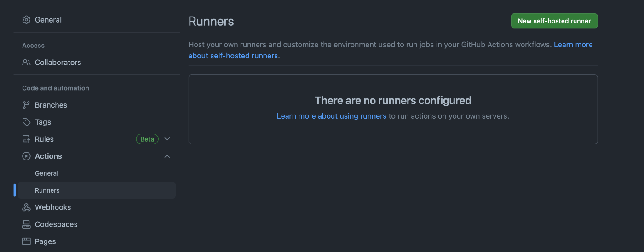The height and width of the screenshot is (252, 644).
Task: Create a New self-hosted runner
Action: tap(554, 21)
